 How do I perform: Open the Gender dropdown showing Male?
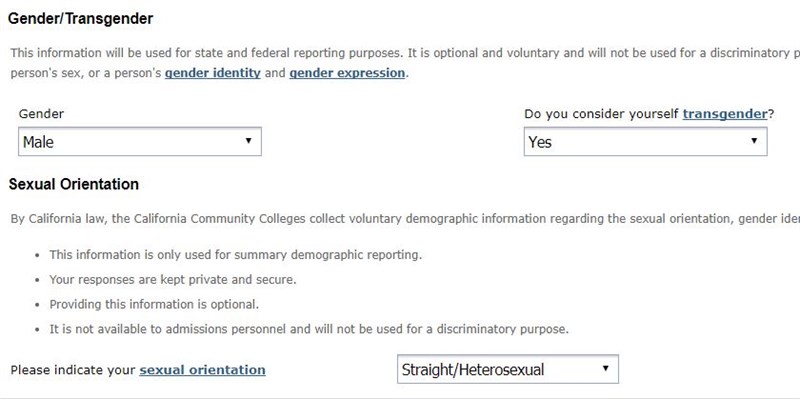pyautogui.click(x=140, y=141)
